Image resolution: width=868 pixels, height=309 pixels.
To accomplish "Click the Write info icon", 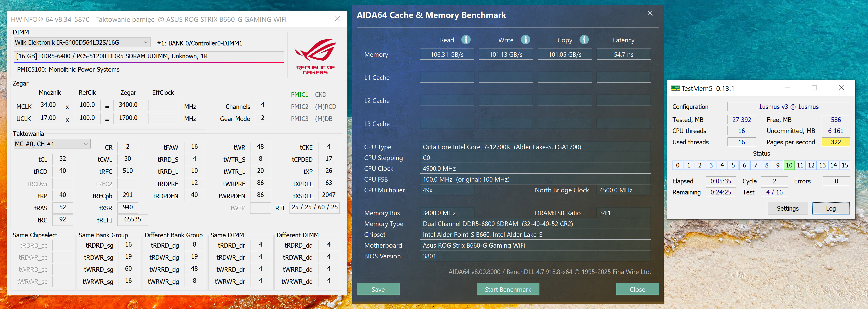I will 525,40.
